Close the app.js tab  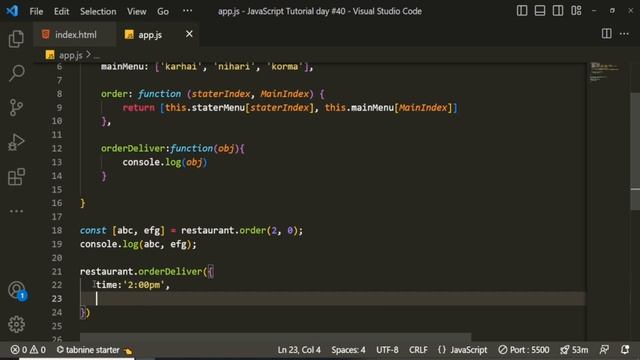tap(189, 34)
